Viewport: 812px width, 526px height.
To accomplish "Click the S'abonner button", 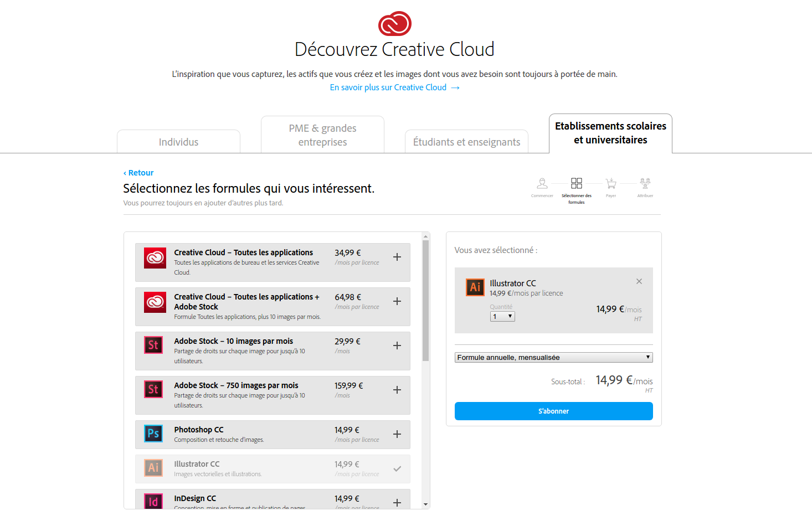I will tap(554, 411).
